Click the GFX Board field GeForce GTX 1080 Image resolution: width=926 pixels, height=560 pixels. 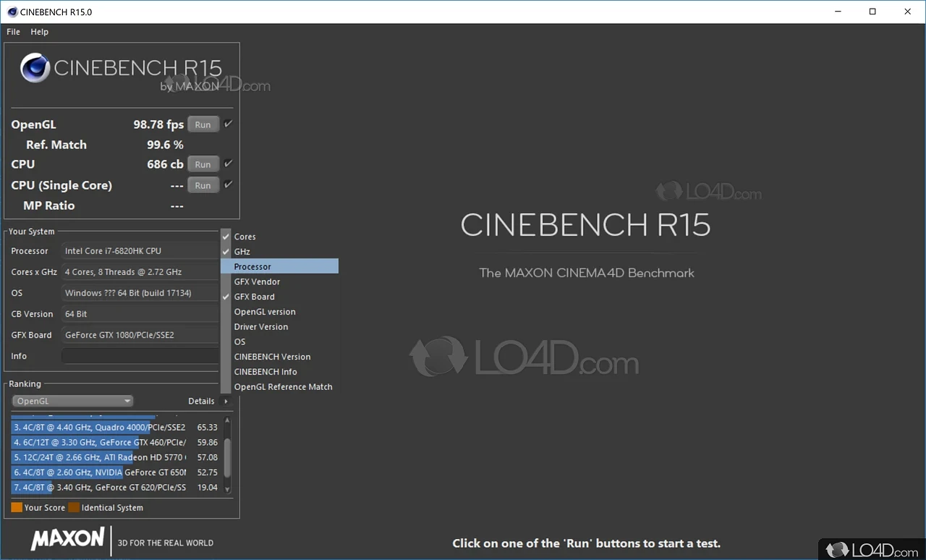point(140,335)
